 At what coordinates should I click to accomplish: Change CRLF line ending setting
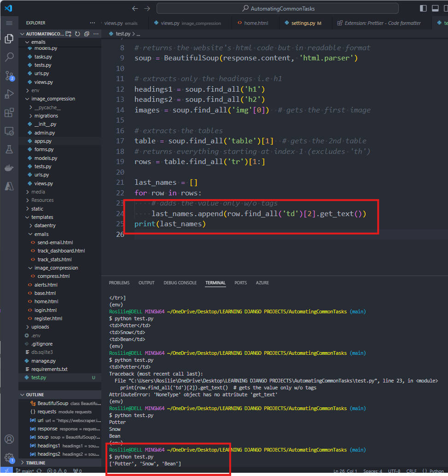click(411, 471)
